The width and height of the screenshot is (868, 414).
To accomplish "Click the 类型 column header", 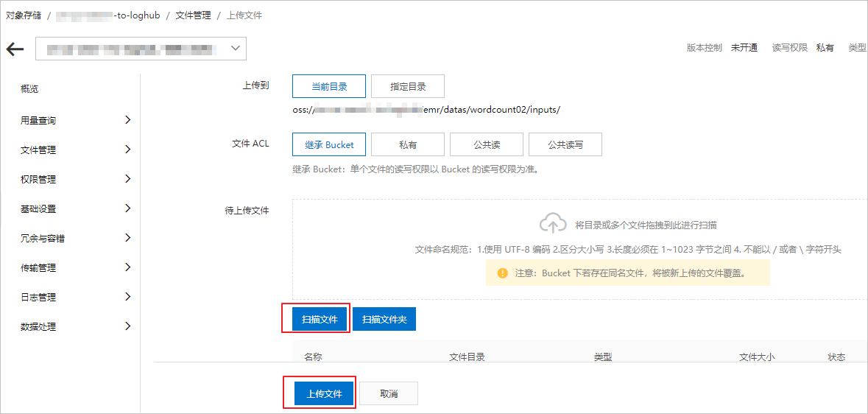I will pos(602,357).
